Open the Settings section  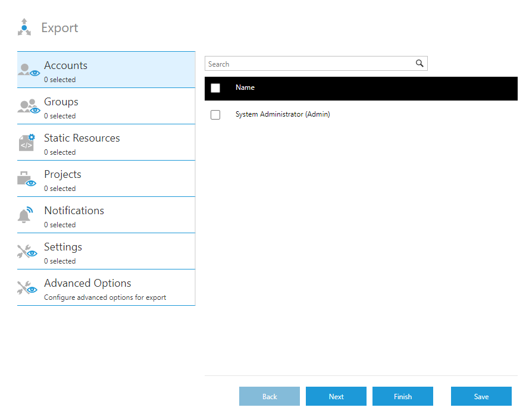click(x=106, y=251)
